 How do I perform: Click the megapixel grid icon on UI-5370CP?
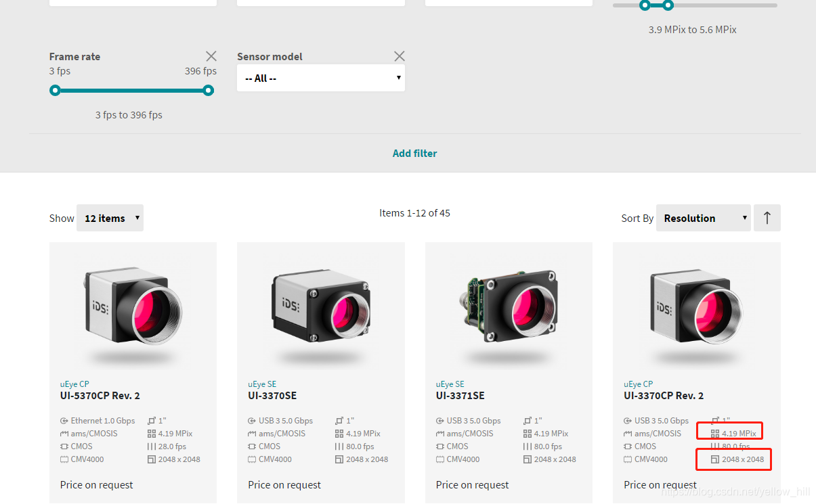151,434
